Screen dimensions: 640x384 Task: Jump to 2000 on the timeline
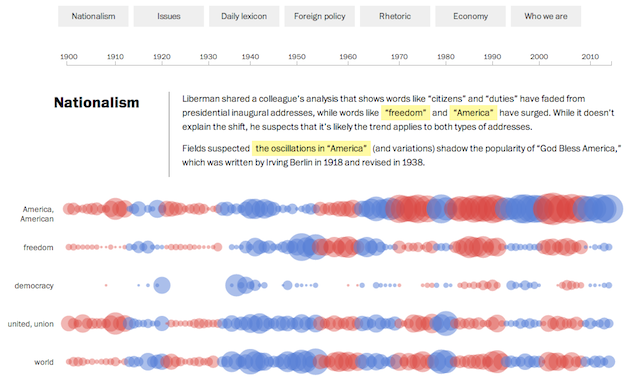539,57
